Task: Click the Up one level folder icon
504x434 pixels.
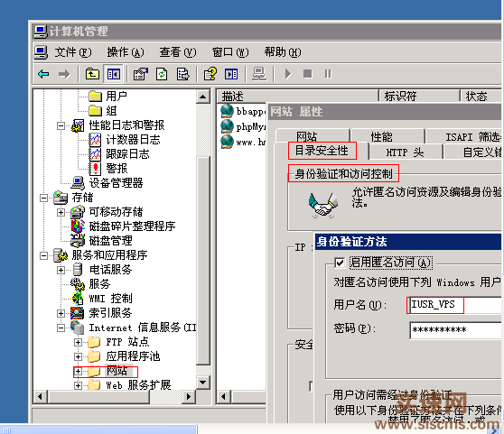Action: tap(92, 74)
